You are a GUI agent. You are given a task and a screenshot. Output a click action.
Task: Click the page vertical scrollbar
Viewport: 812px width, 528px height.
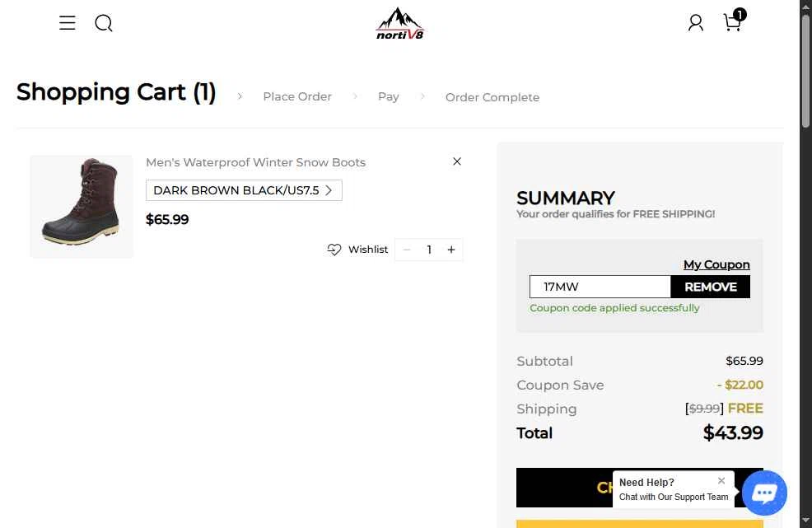pos(805,70)
